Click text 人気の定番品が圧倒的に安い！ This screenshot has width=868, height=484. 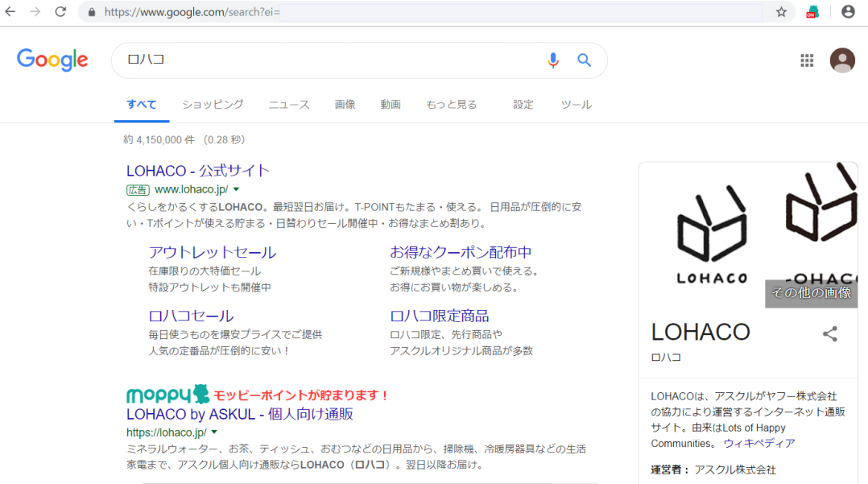[219, 351]
